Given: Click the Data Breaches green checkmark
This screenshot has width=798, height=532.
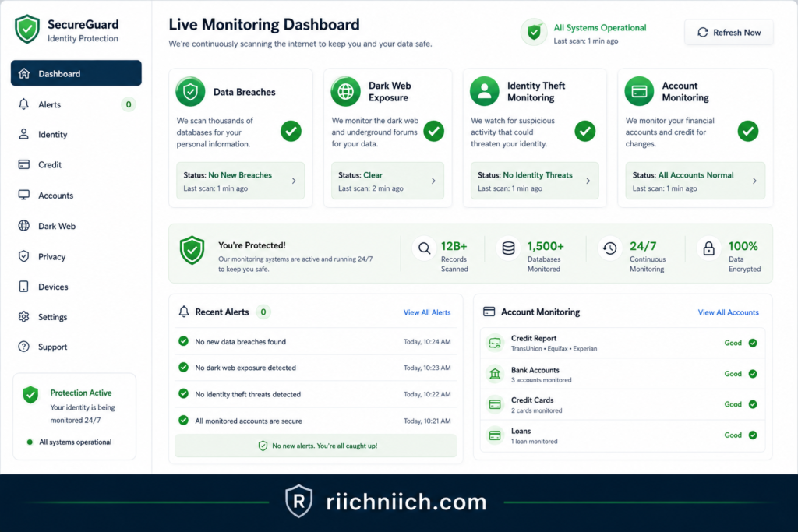Looking at the screenshot, I should click(x=291, y=131).
